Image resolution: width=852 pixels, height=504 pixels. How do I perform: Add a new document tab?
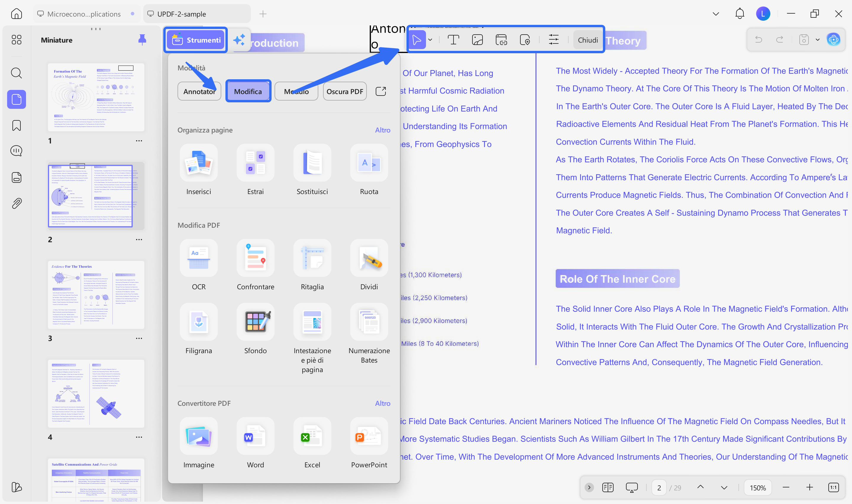(263, 14)
